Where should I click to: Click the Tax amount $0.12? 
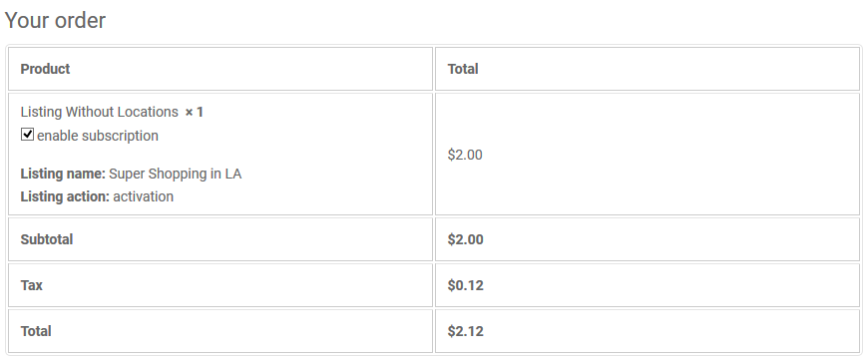point(466,285)
